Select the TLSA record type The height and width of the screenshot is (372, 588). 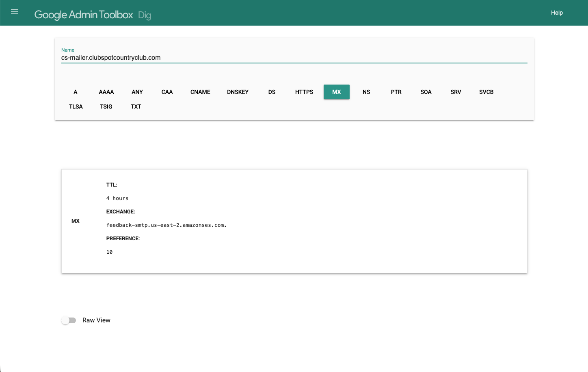tap(76, 107)
